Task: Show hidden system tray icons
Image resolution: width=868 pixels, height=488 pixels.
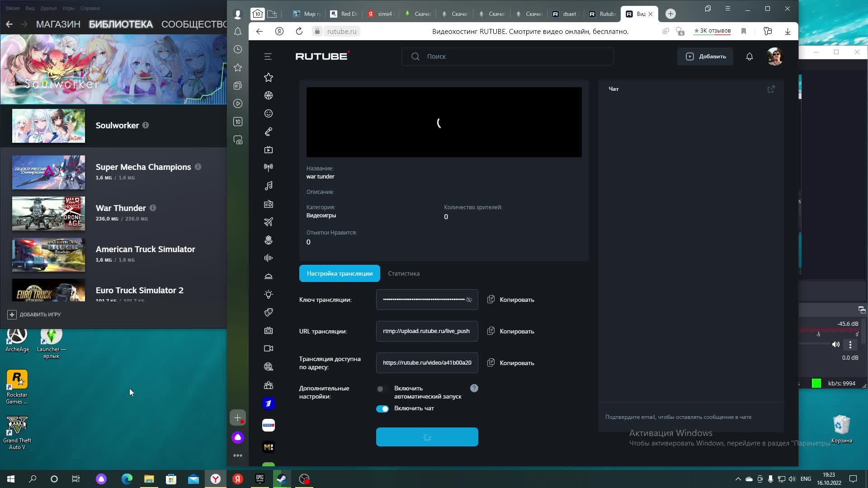Action: 738,479
